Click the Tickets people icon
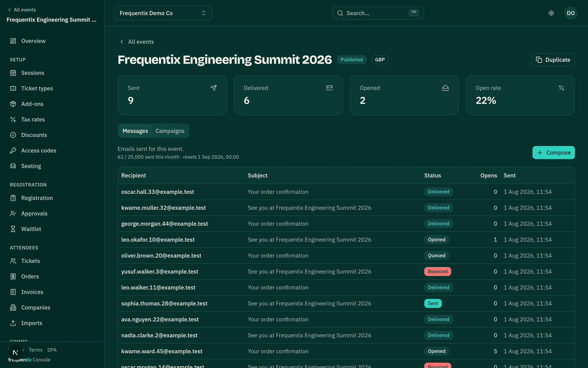This screenshot has height=368, width=588. pyautogui.click(x=13, y=261)
